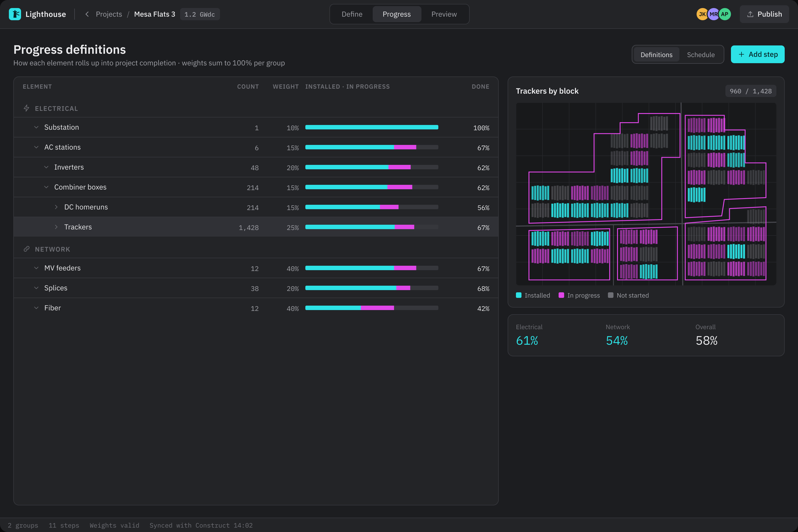Viewport: 798px width, 532px height.
Task: Click the JK user avatar
Action: pyautogui.click(x=702, y=14)
